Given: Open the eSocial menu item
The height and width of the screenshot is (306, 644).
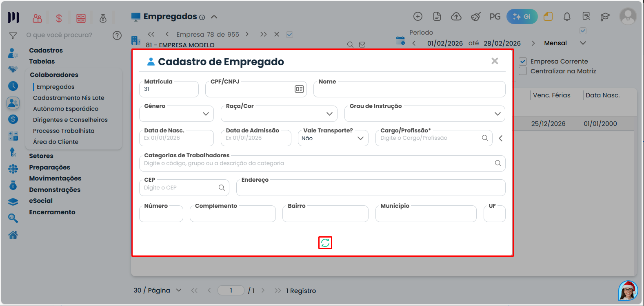Looking at the screenshot, I should pyautogui.click(x=41, y=201).
